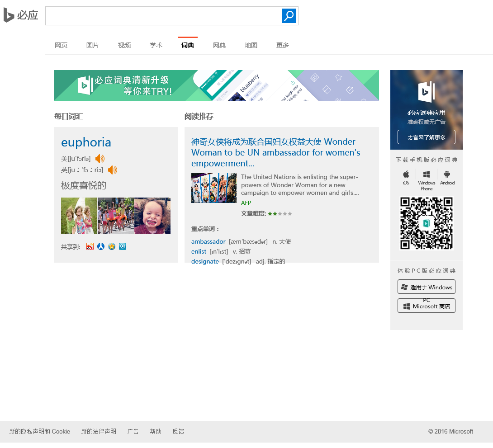Image resolution: width=493 pixels, height=448 pixels.
Task: Switch to the 视频 tab
Action: (x=124, y=45)
